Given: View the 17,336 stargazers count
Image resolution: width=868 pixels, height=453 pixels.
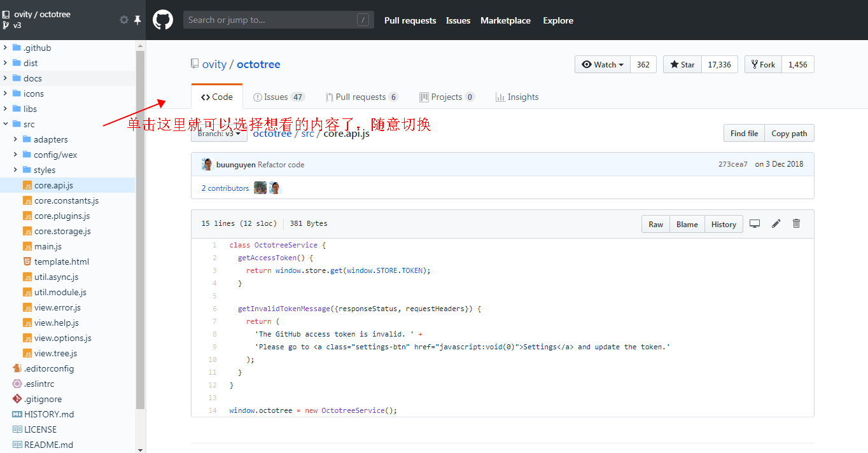Looking at the screenshot, I should tap(720, 64).
